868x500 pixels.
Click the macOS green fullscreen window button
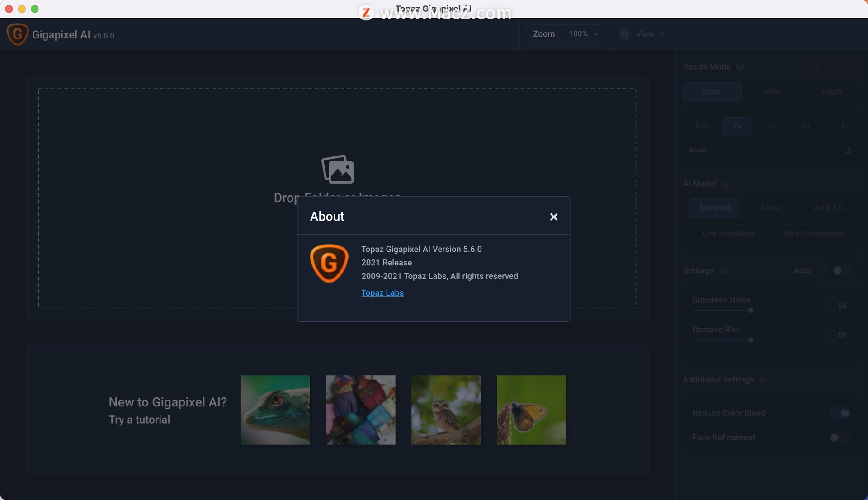(x=35, y=9)
